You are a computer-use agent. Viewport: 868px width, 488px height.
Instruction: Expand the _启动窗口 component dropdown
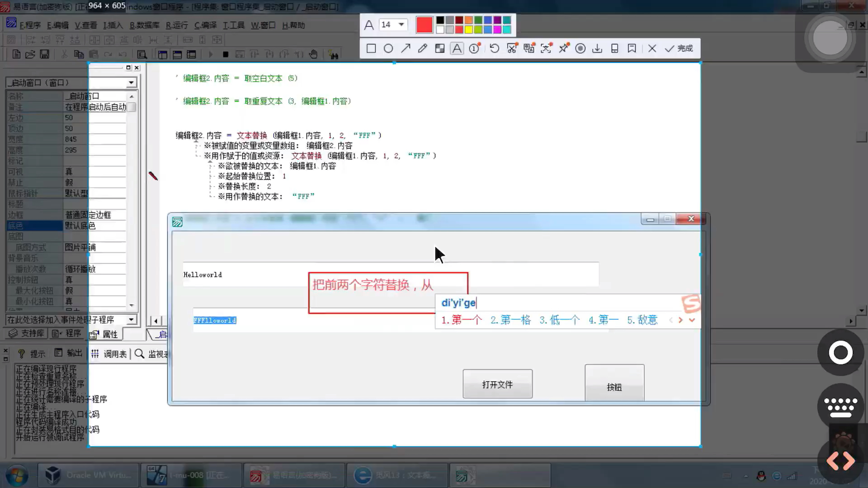pyautogui.click(x=131, y=83)
